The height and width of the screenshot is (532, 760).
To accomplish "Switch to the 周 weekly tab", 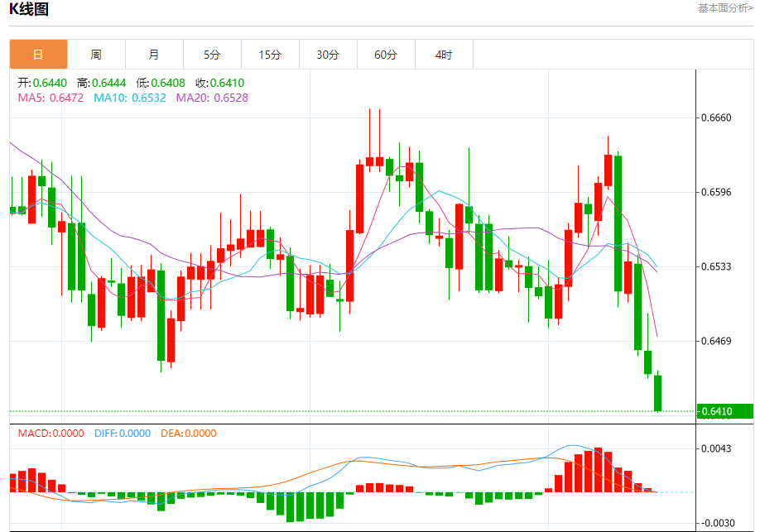I will (x=96, y=55).
